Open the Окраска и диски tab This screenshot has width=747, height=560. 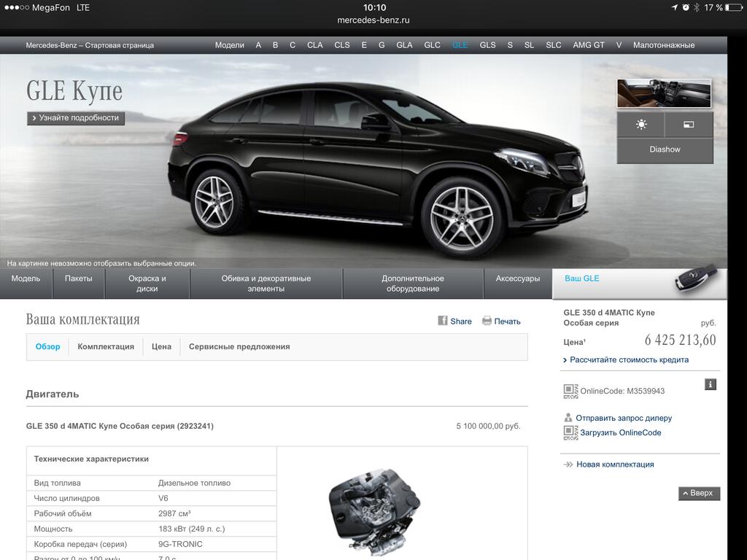pyautogui.click(x=147, y=284)
